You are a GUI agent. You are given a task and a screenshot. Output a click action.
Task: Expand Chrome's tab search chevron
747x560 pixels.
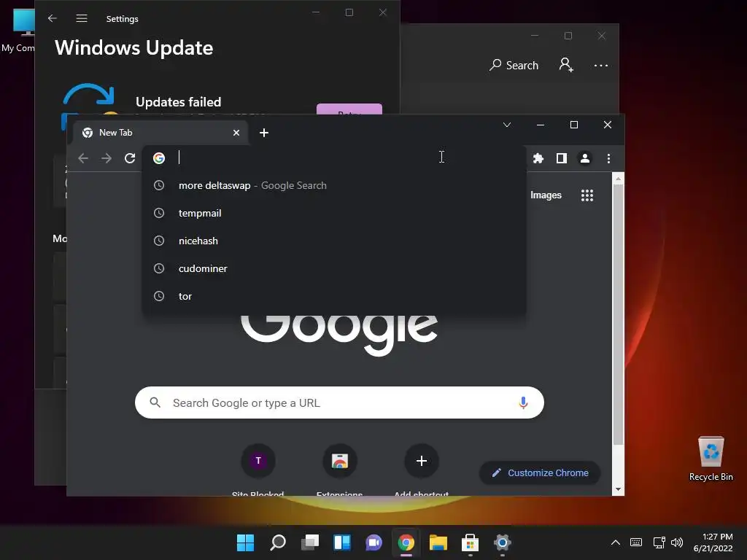507,125
